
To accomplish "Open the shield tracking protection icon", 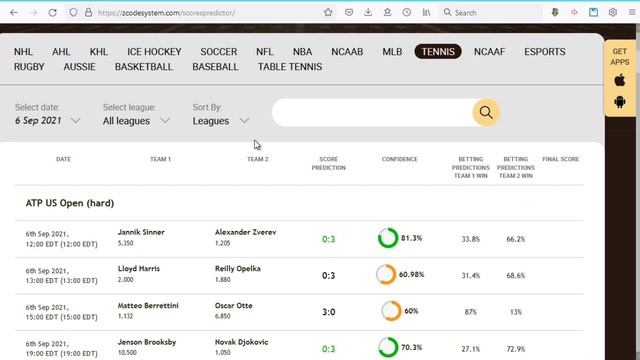I will click(x=73, y=12).
